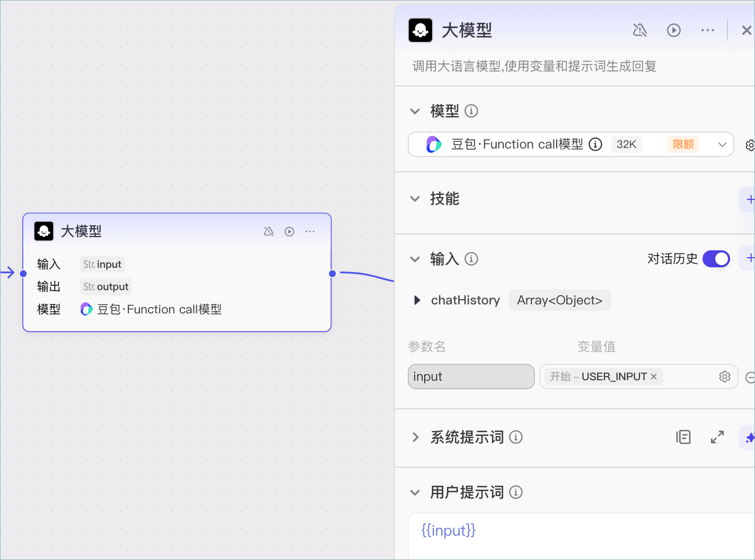Click the info icon next to 模型
The width and height of the screenshot is (755, 560).
click(471, 111)
